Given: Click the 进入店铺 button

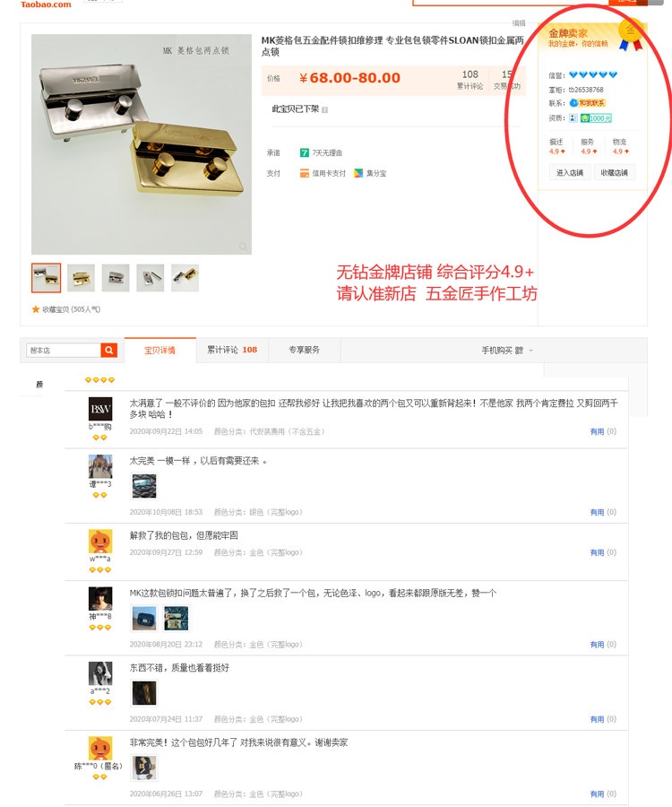Looking at the screenshot, I should pyautogui.click(x=570, y=172).
